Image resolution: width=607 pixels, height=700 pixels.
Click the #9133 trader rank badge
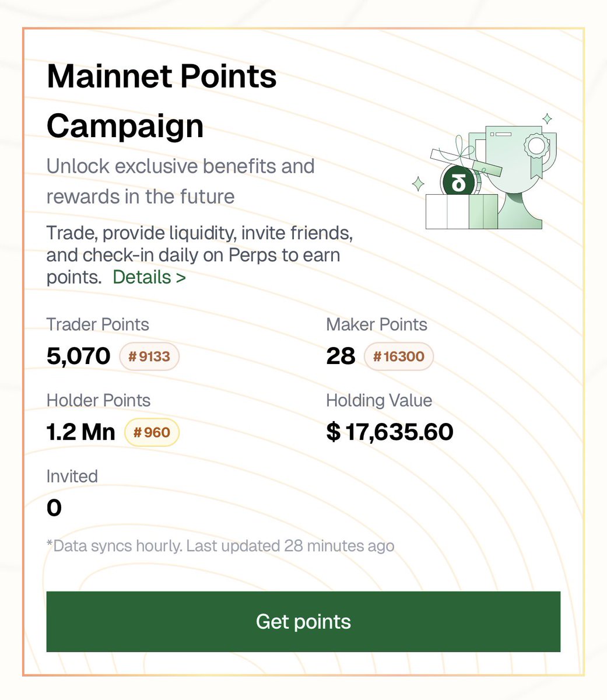149,356
